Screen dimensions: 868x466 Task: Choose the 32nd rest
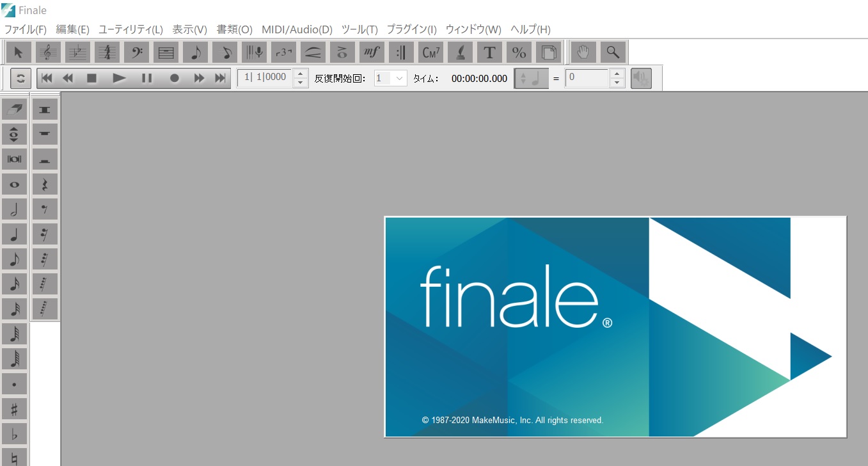click(45, 259)
